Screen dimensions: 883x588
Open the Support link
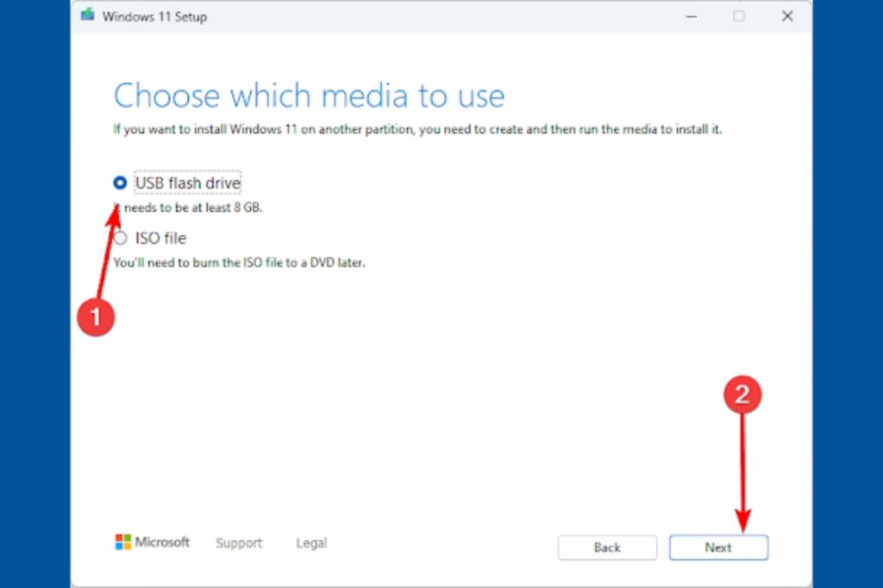(x=239, y=543)
